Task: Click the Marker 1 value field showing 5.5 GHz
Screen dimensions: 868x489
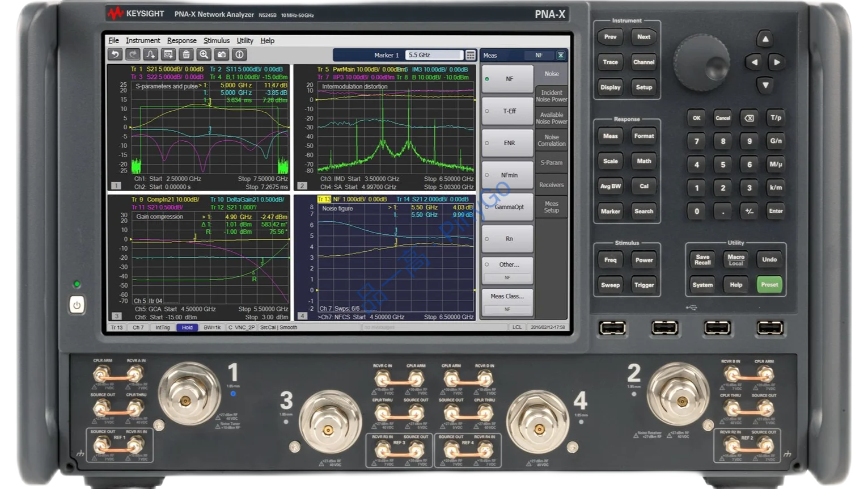Action: pos(434,55)
